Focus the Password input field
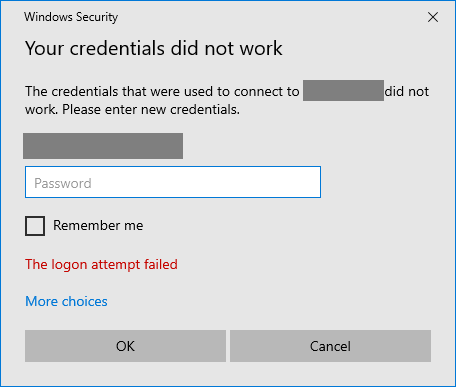Screen dimensions: 456x387 [x=173, y=182]
